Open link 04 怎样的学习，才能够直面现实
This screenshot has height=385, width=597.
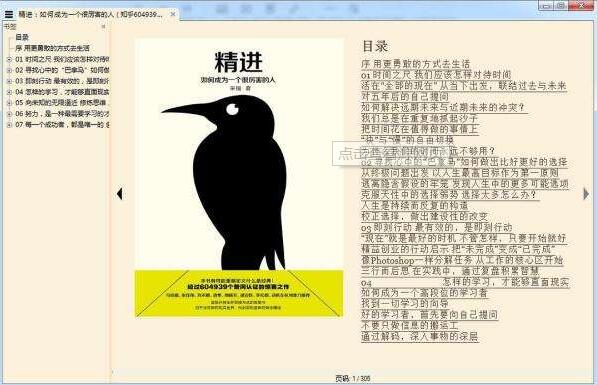click(x=465, y=282)
